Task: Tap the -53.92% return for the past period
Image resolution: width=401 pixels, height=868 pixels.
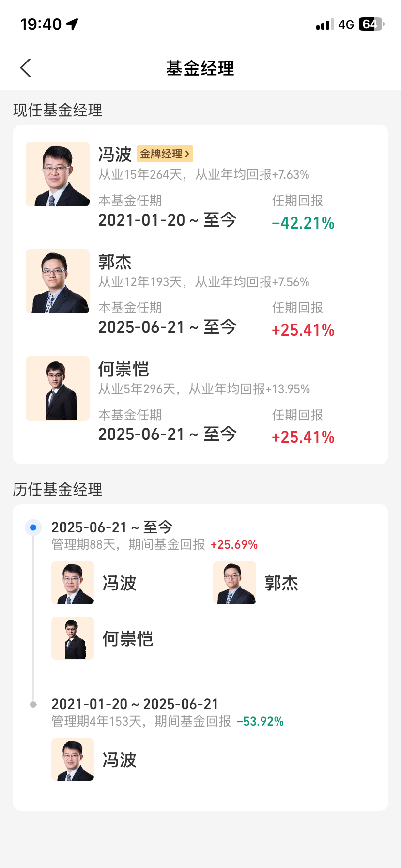Action: (260, 722)
